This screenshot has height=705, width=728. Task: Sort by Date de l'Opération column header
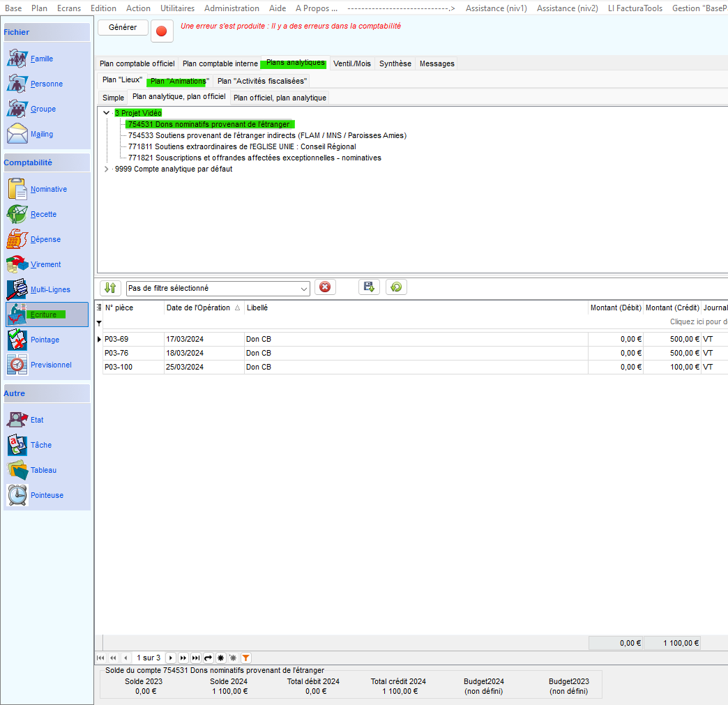point(198,308)
